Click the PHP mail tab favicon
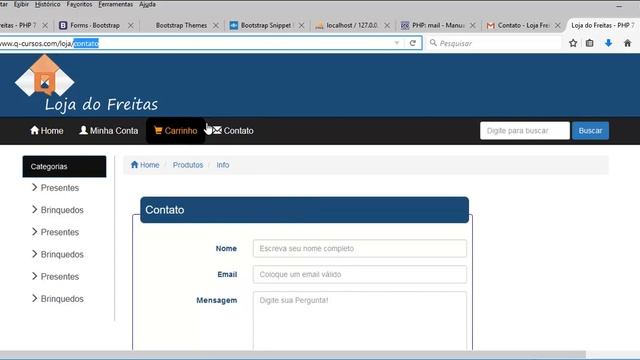This screenshot has height=360, width=640. tap(404, 25)
